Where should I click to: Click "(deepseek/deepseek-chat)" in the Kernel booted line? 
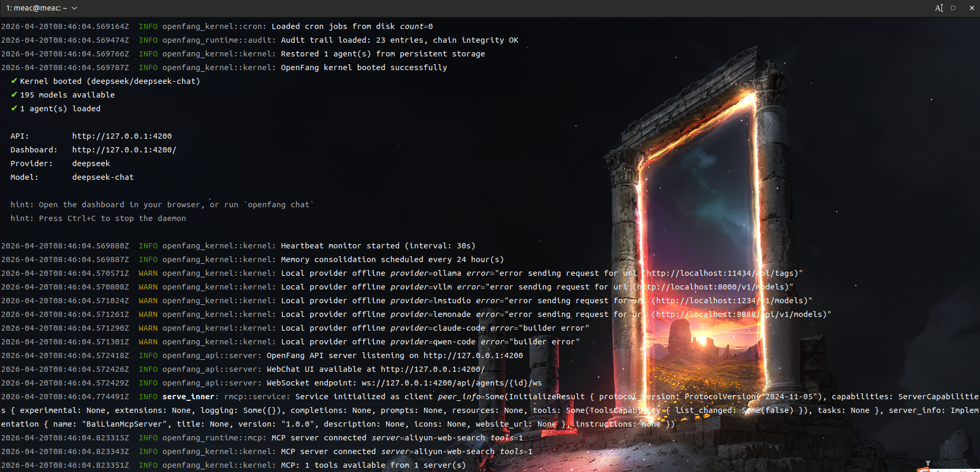(143, 81)
